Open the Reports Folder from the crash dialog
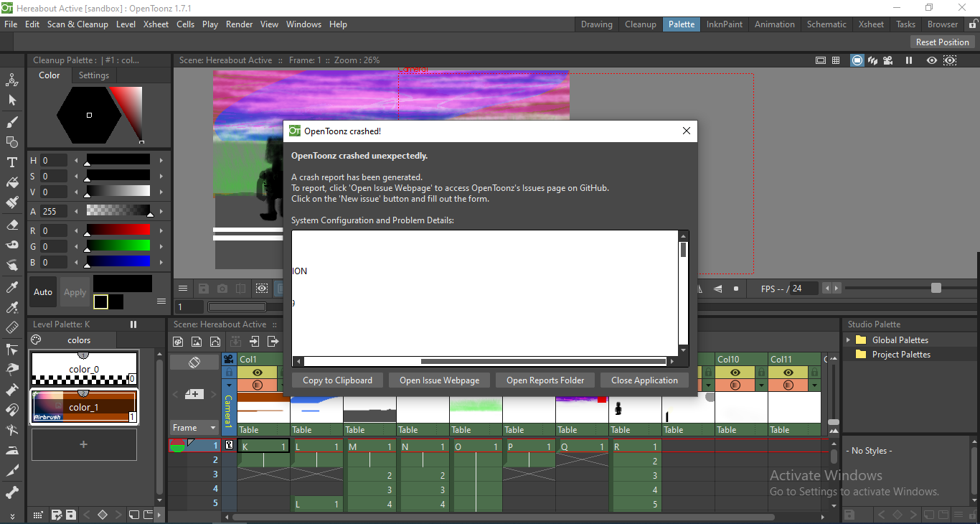This screenshot has height=524, width=980. point(545,380)
